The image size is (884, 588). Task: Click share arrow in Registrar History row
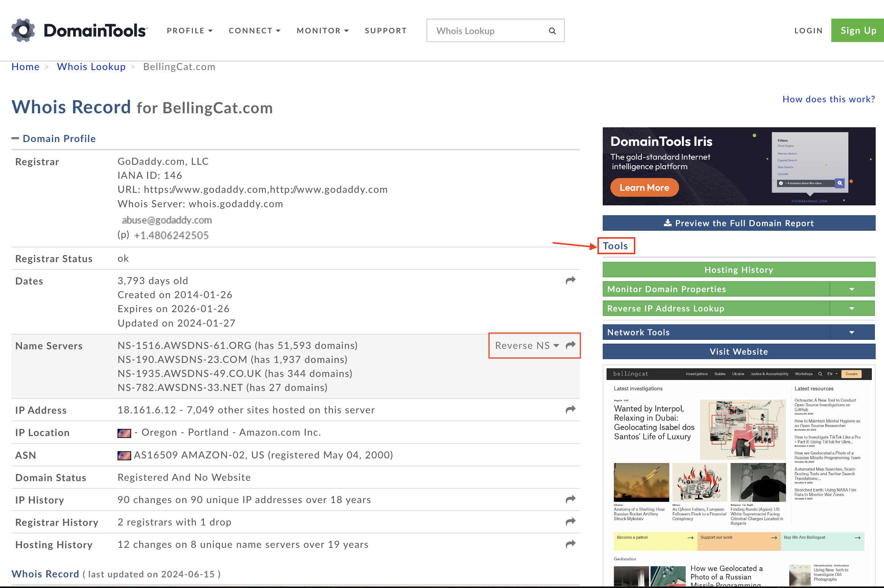[571, 522]
